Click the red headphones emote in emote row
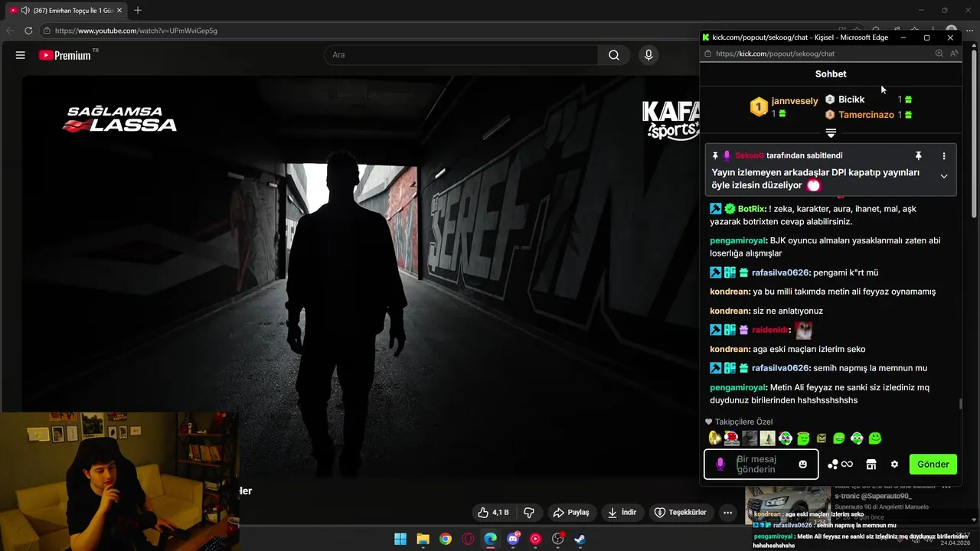980x551 pixels. point(732,438)
